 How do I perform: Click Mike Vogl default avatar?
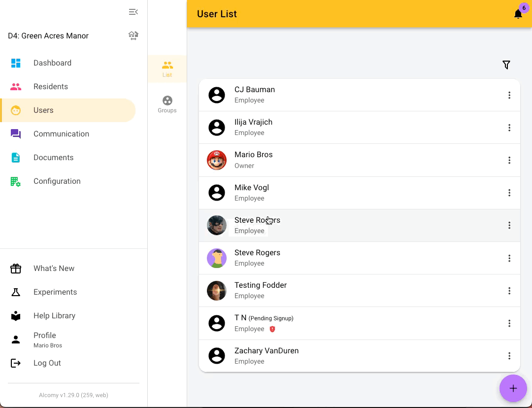[217, 193]
